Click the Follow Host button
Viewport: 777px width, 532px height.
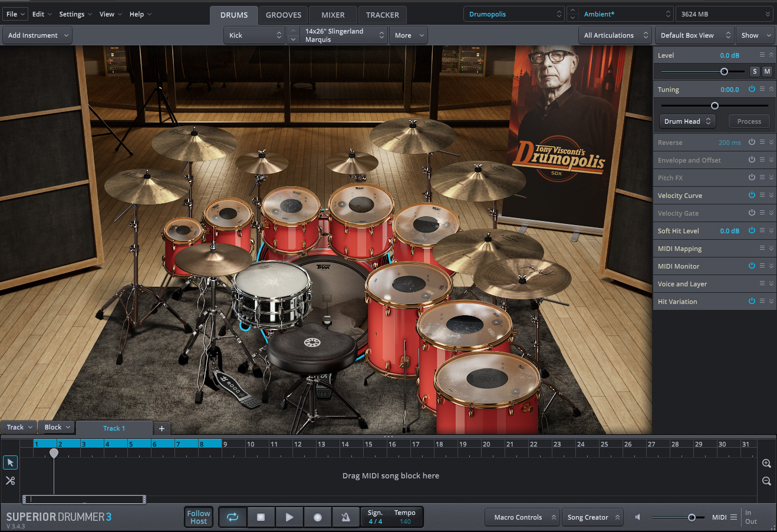[199, 517]
